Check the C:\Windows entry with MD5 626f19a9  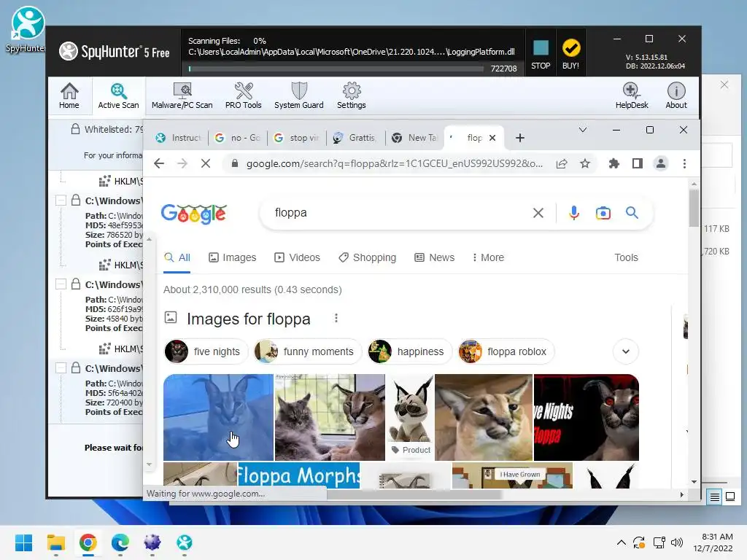pyautogui.click(x=61, y=284)
